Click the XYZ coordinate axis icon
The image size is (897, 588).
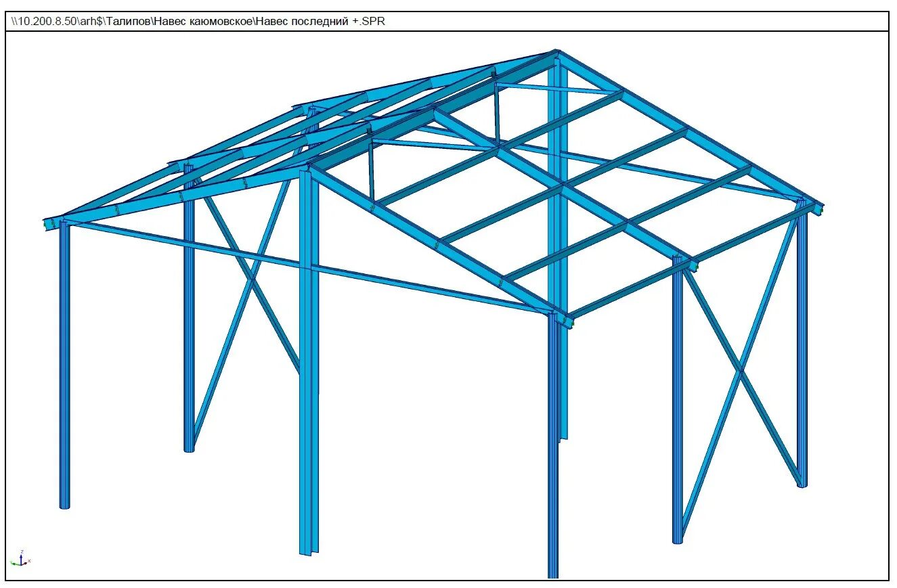coord(21,558)
